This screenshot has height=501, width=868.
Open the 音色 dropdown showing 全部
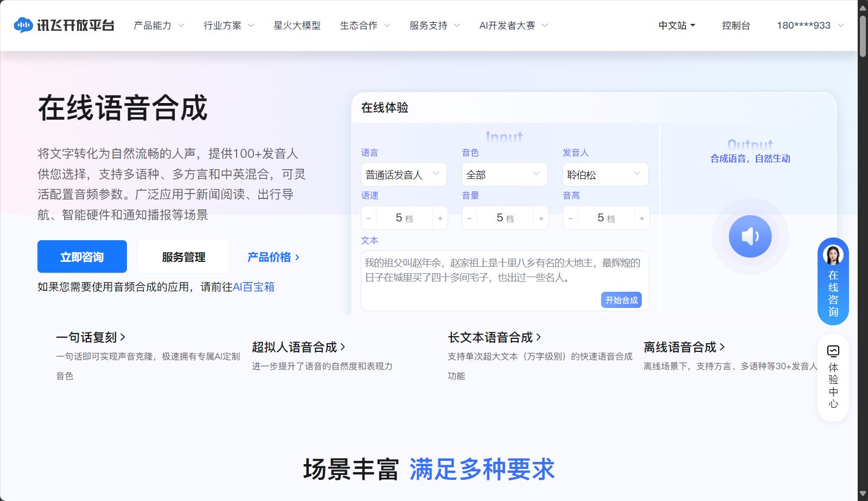click(505, 175)
